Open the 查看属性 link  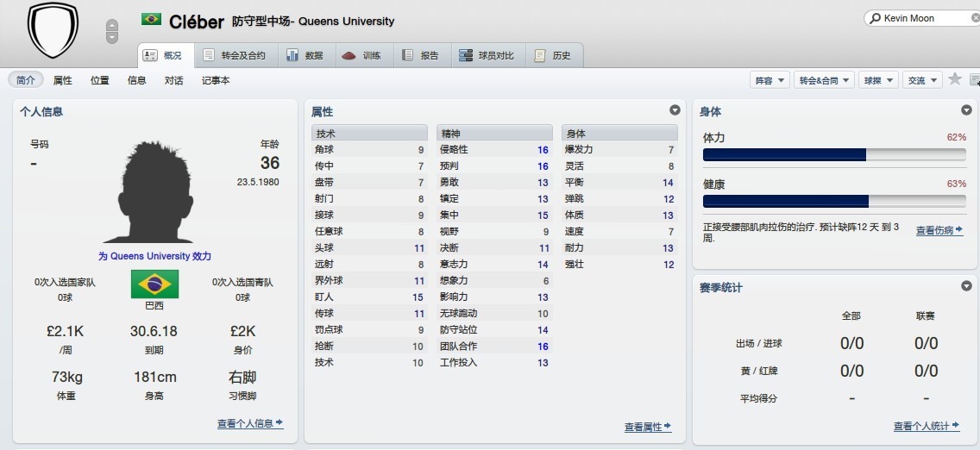click(x=648, y=427)
